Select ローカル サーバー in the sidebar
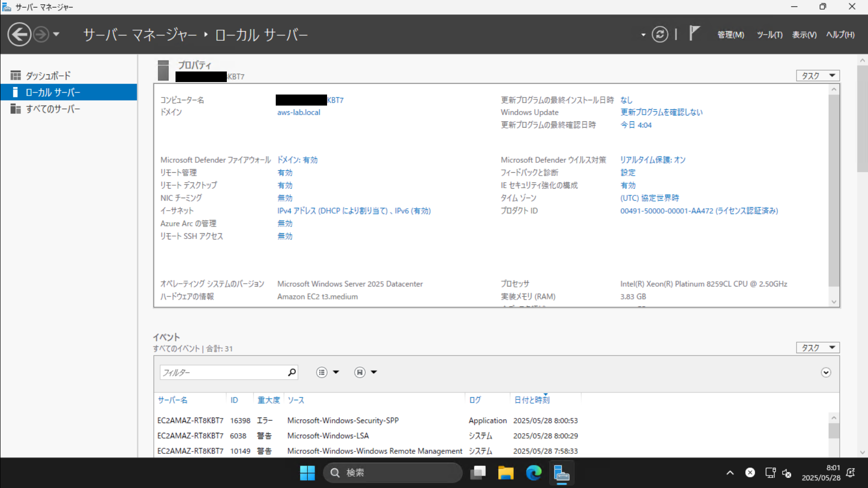 (x=69, y=92)
